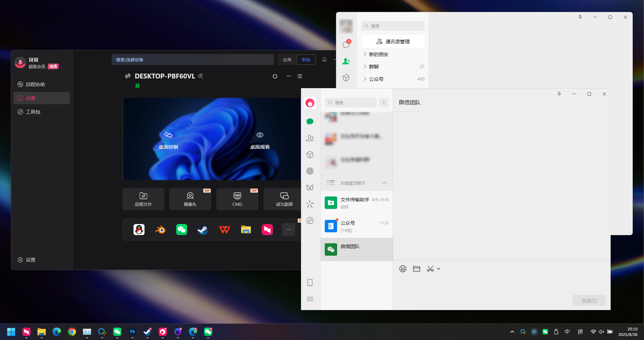This screenshot has height=340, width=644.
Task: Open the green chat bubble tab in front WeChat
Action: click(x=310, y=121)
